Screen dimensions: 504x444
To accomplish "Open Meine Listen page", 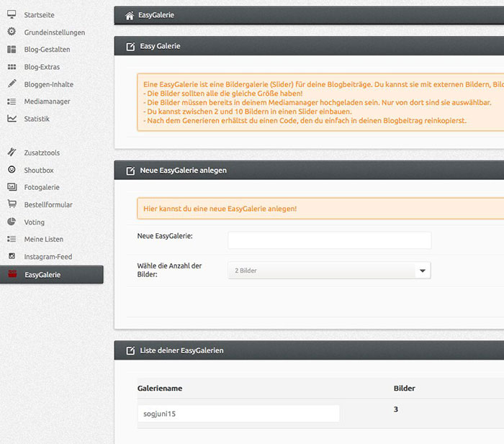I will pos(44,240).
